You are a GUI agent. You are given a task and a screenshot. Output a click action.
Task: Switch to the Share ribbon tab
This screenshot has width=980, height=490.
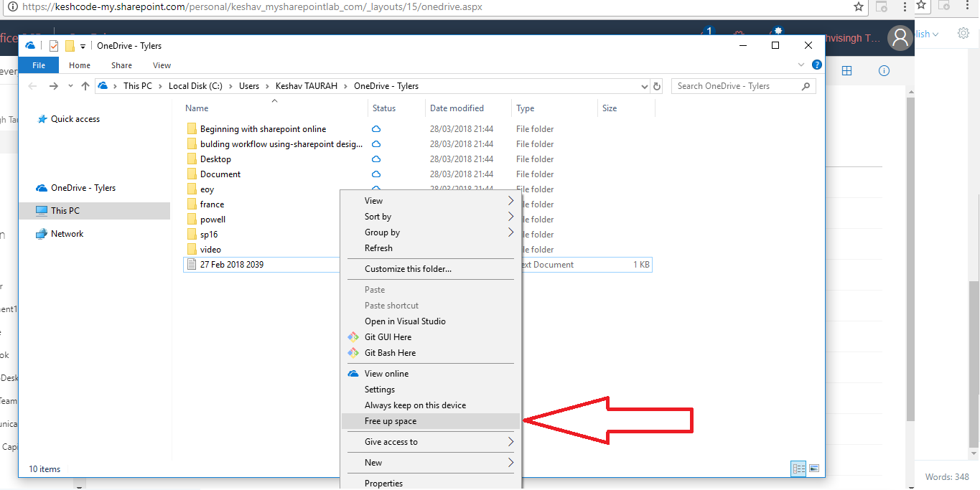(122, 65)
